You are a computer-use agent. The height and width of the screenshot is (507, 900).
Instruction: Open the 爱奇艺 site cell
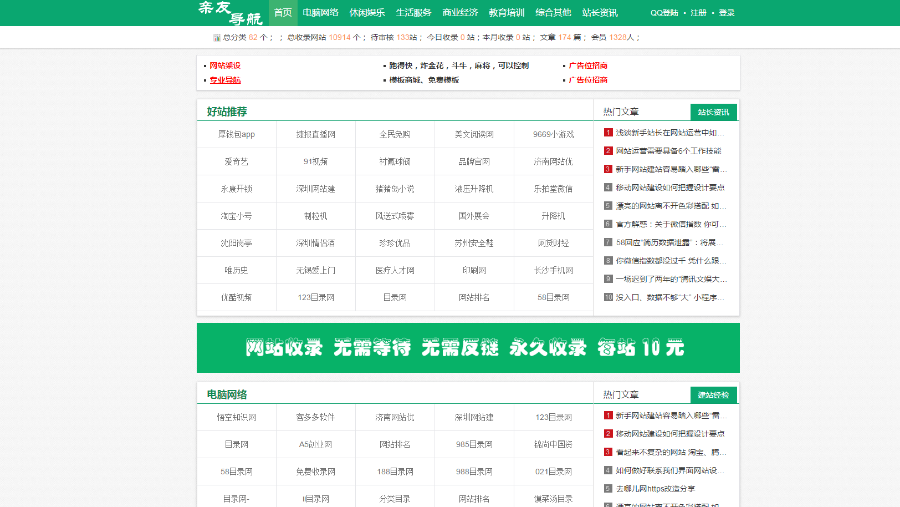[x=236, y=161]
